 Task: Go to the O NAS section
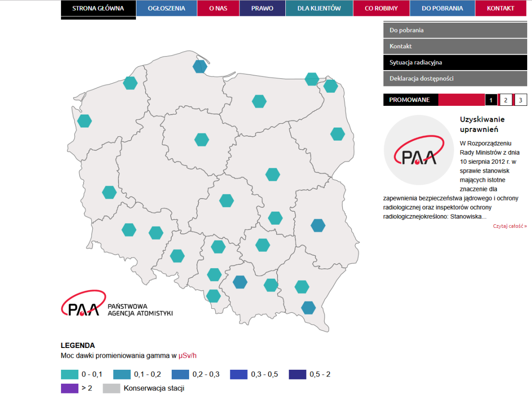pyautogui.click(x=218, y=8)
